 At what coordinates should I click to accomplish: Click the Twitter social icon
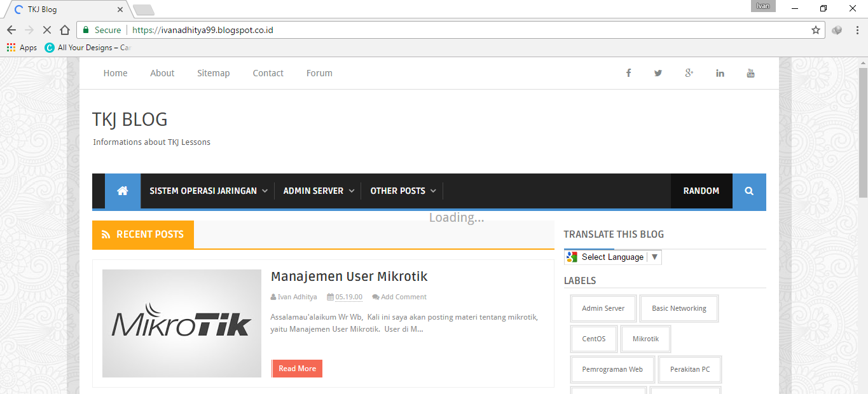[x=658, y=73]
